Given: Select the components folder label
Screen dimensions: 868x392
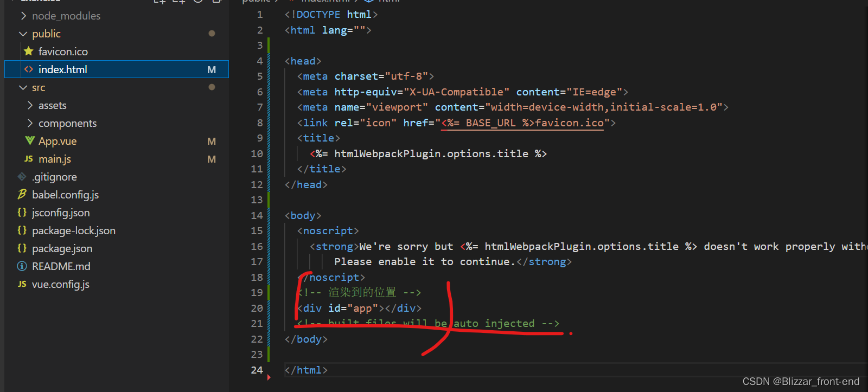Looking at the screenshot, I should click(x=67, y=123).
